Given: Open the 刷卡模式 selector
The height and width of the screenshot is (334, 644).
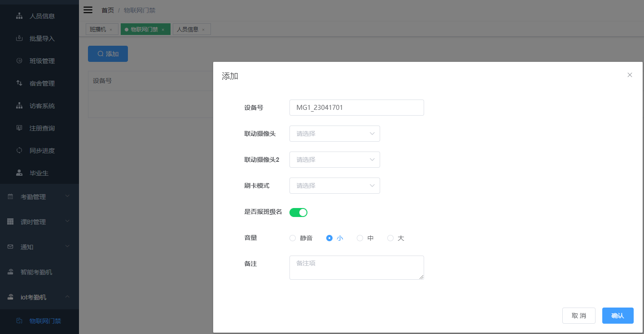Looking at the screenshot, I should point(335,185).
